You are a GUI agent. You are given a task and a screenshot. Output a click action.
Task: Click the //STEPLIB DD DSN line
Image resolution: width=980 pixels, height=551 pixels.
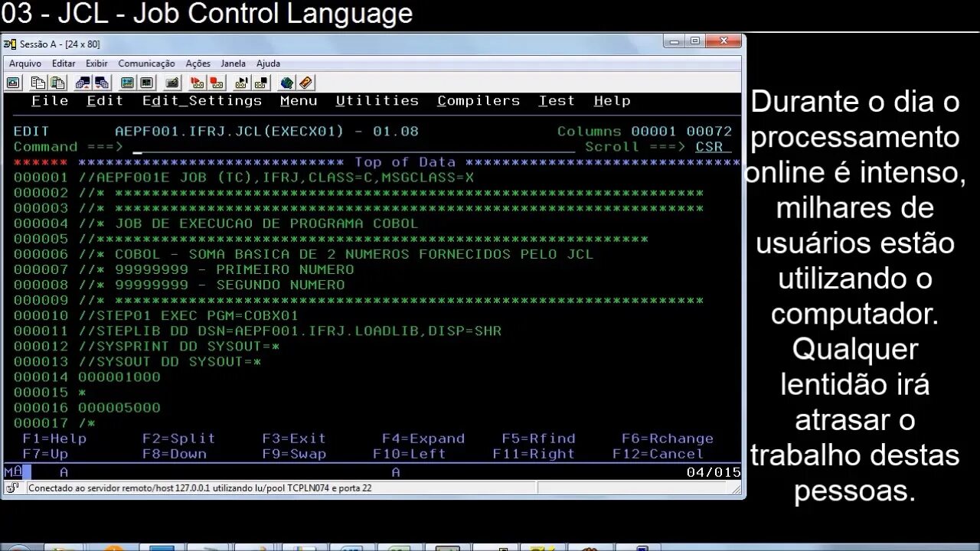(x=289, y=331)
